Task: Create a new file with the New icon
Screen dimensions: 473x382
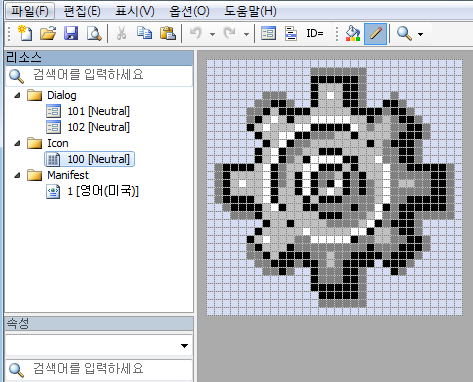Action: [x=25, y=33]
